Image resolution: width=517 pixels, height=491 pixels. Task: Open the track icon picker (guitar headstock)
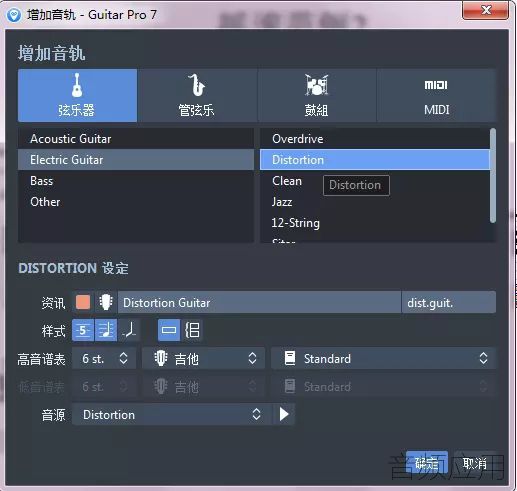[x=106, y=302]
